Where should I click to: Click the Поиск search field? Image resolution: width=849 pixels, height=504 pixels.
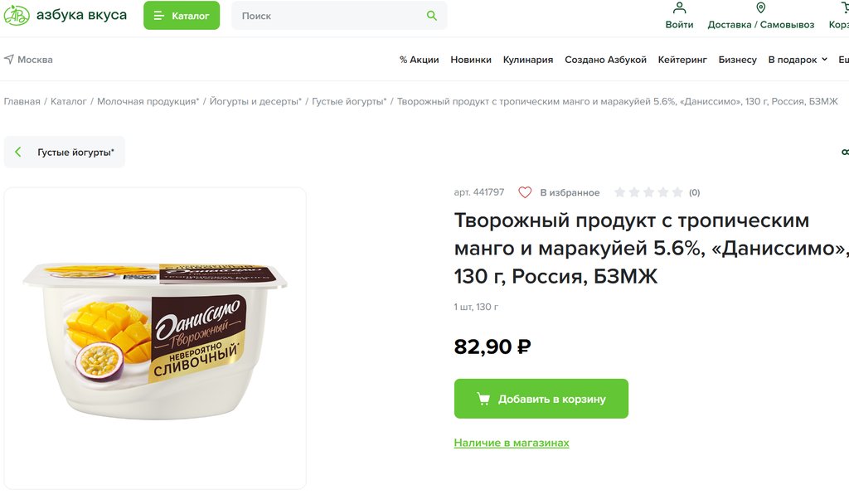click(332, 16)
